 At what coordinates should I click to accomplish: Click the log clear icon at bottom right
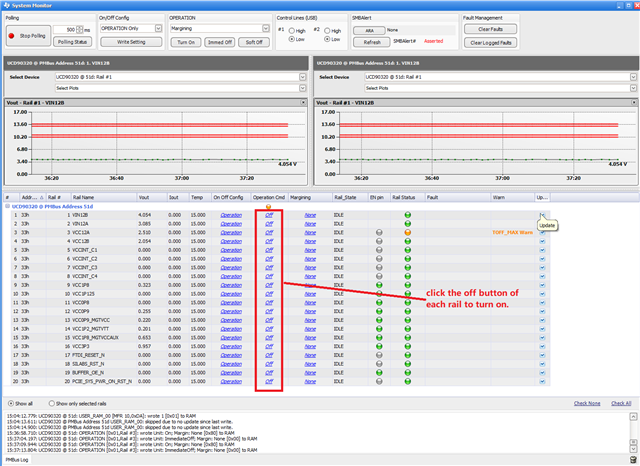pyautogui.click(x=633, y=460)
